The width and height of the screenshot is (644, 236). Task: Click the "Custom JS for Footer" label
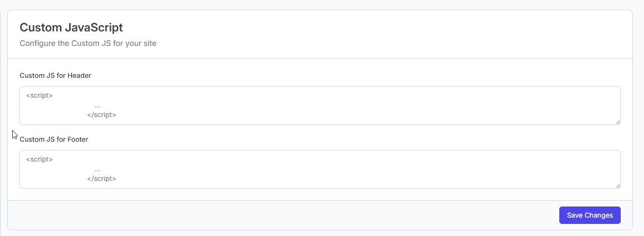click(x=54, y=139)
